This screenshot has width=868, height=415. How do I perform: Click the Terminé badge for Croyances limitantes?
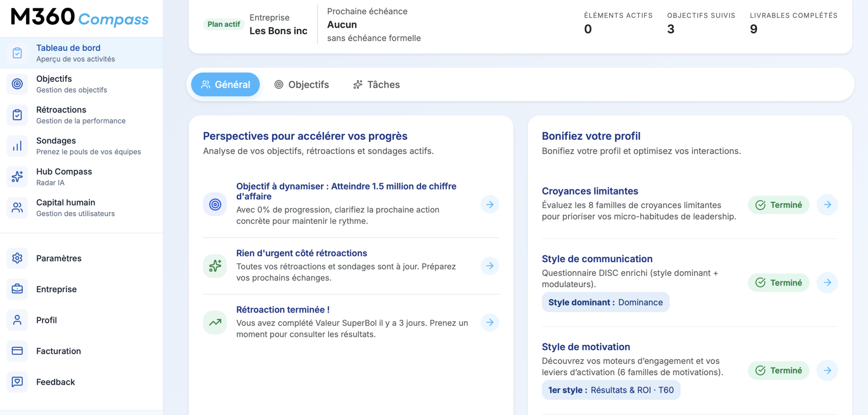point(778,204)
